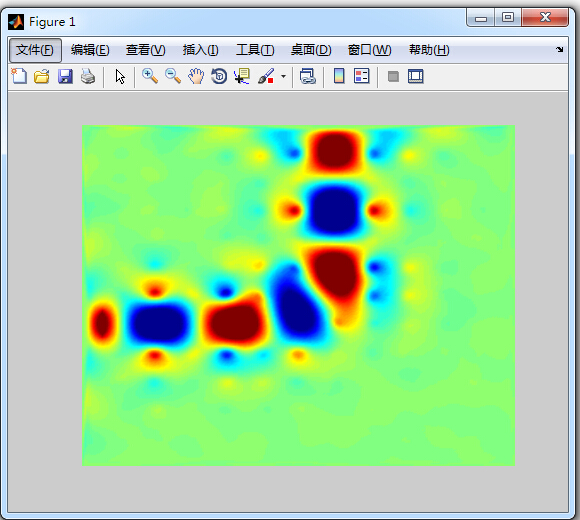Viewport: 580px width, 520px height.
Task: Open the 工具(T) menu
Action: point(255,50)
